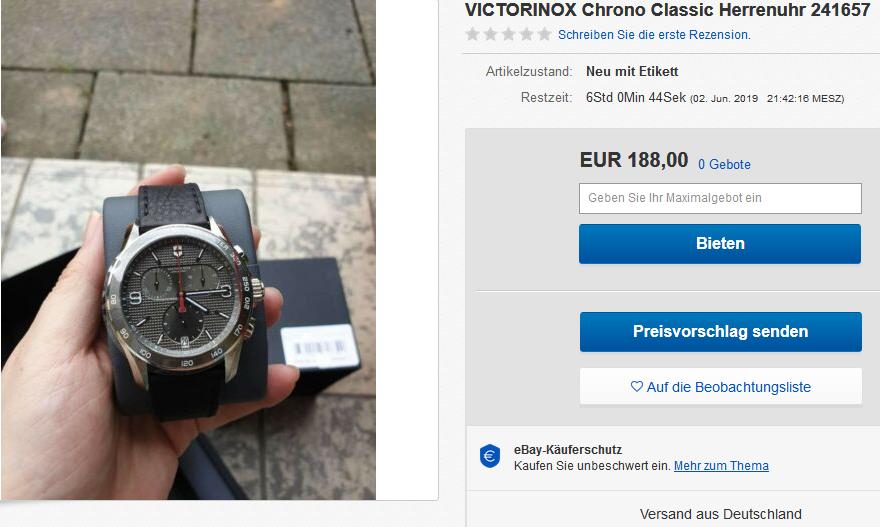Add item via 'Auf die Beobachtungsliste'
Viewport: 880px width, 527px height.
pos(721,386)
